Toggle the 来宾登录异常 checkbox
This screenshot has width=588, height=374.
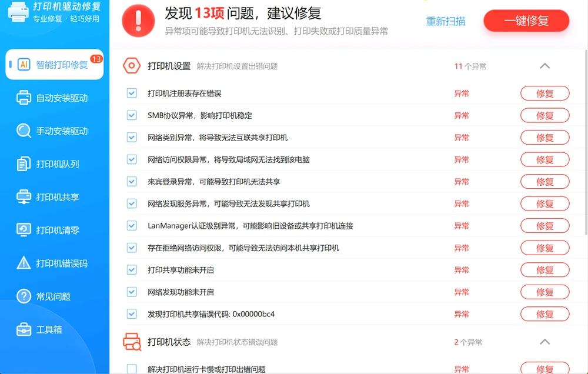tap(132, 182)
